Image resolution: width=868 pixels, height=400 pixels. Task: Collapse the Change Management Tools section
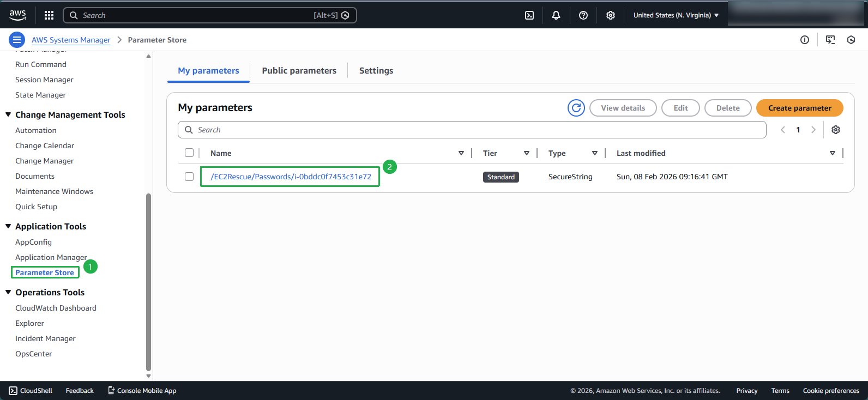pos(8,114)
